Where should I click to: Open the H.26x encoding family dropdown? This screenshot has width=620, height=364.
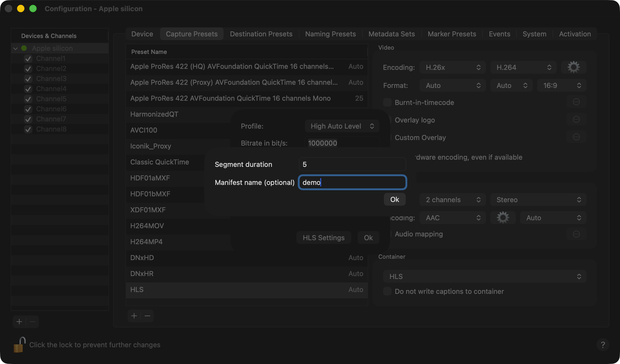[453, 67]
